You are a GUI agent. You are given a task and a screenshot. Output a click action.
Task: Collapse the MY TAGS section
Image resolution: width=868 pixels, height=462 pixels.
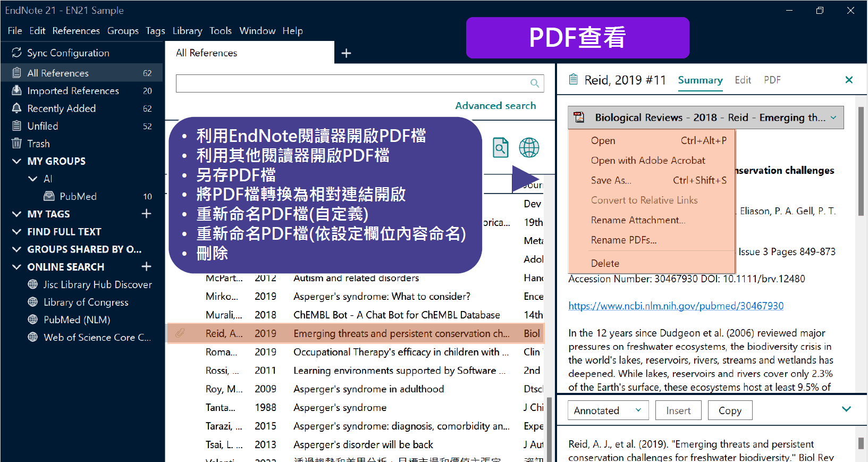pos(17,214)
